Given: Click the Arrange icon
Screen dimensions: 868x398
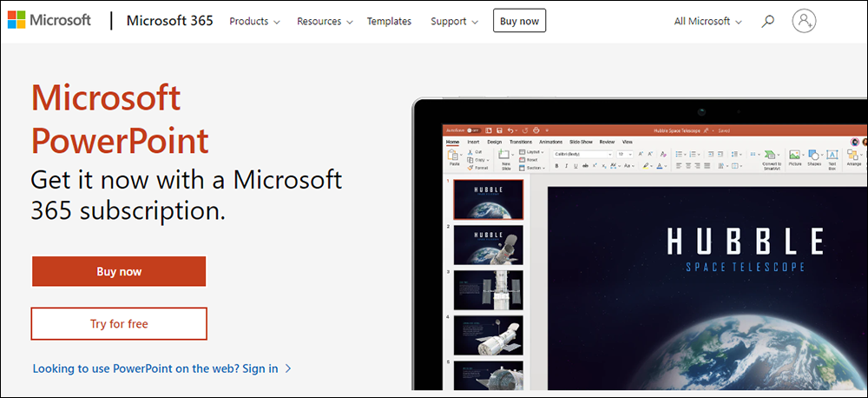Looking at the screenshot, I should [852, 155].
